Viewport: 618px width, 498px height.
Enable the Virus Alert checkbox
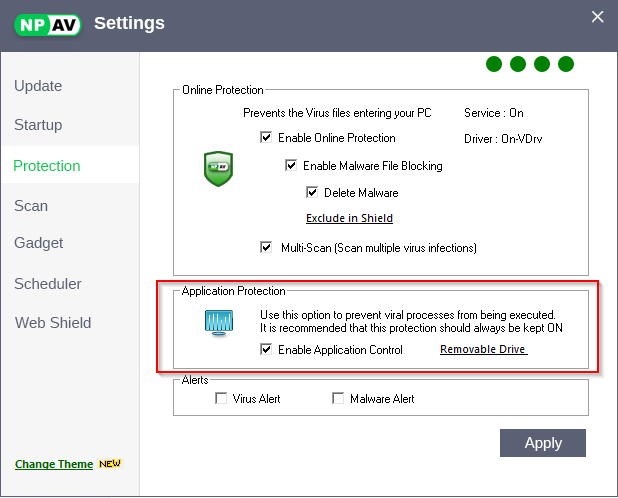tap(221, 399)
